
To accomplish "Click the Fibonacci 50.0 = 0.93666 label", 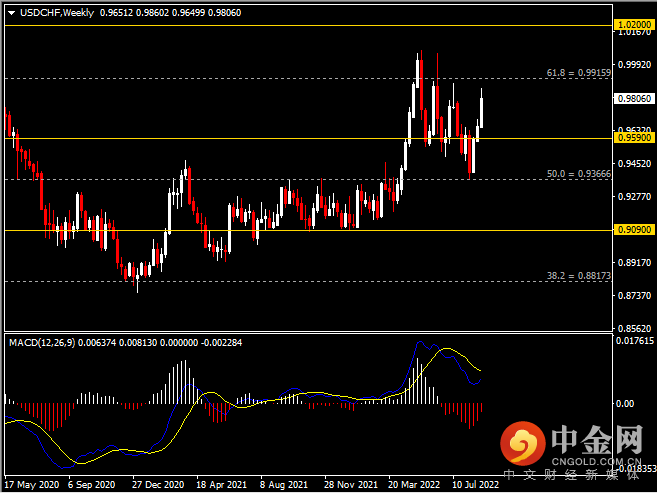I will click(x=579, y=174).
